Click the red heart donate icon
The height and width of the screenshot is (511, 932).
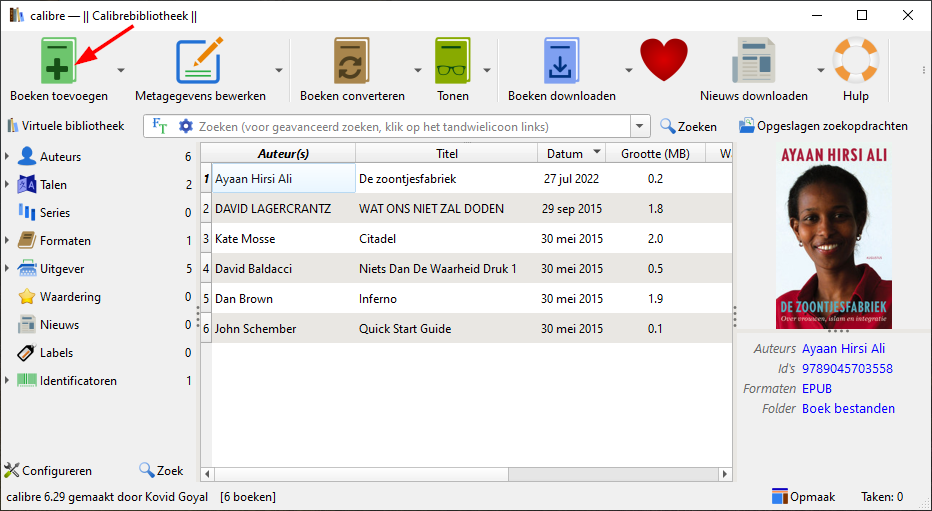coord(664,60)
